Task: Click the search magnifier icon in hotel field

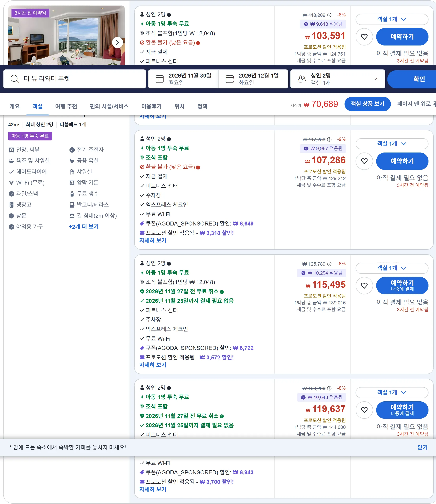Action: (15, 79)
